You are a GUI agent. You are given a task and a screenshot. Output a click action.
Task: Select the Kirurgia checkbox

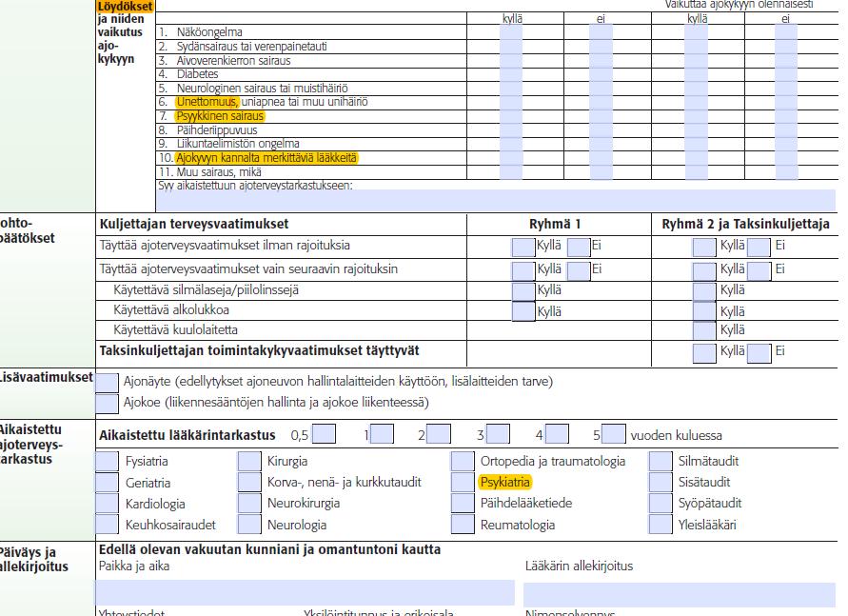point(249,462)
